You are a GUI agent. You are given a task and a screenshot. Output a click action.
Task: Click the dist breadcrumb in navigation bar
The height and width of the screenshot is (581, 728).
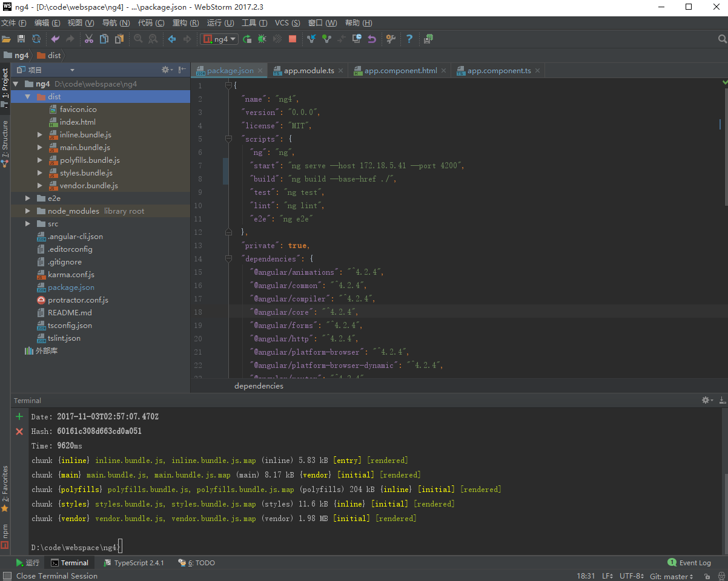[x=49, y=55]
